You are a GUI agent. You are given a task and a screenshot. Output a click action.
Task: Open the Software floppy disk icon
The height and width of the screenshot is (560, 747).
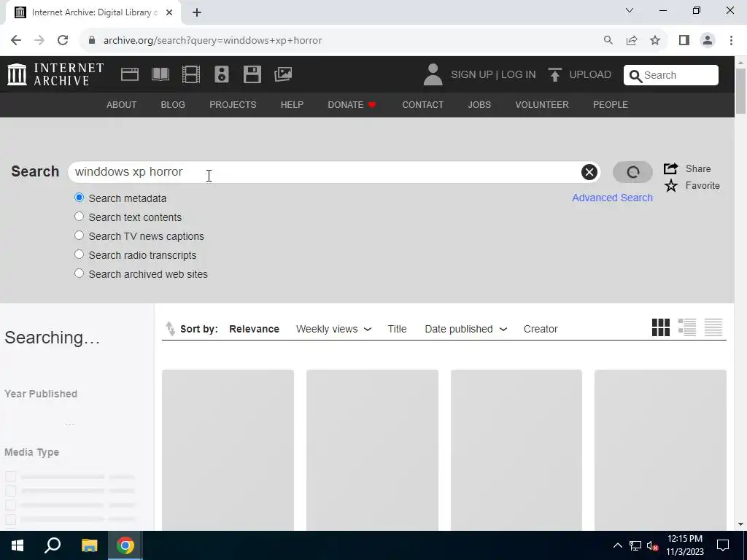(252, 74)
